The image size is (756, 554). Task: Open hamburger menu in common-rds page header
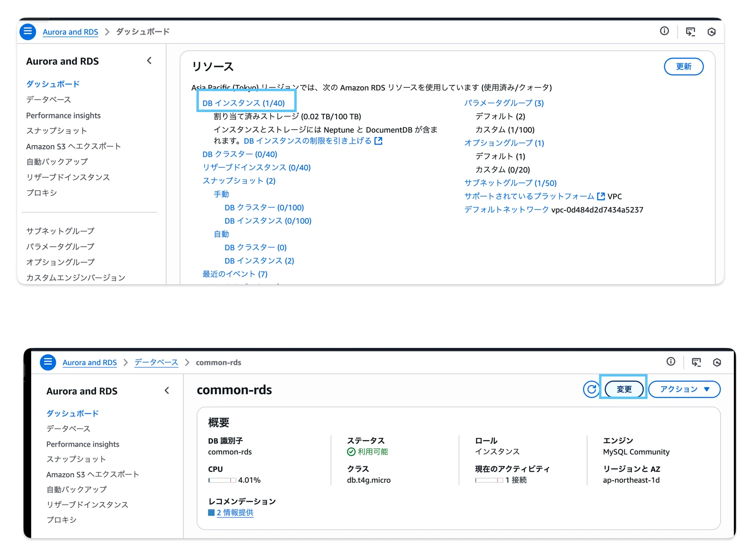click(x=48, y=362)
